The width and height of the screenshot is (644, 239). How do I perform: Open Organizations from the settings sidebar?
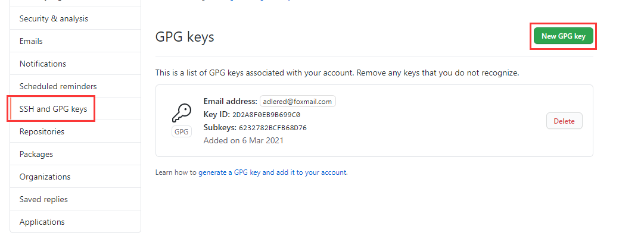click(x=45, y=177)
